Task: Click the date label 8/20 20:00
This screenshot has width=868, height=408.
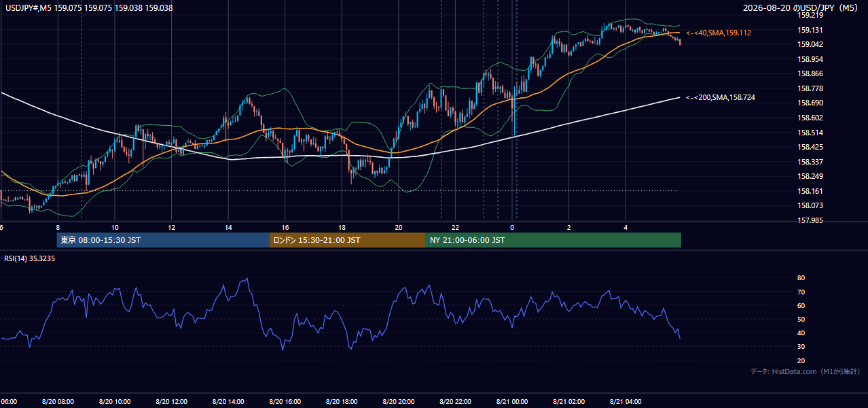Action: coord(399,402)
